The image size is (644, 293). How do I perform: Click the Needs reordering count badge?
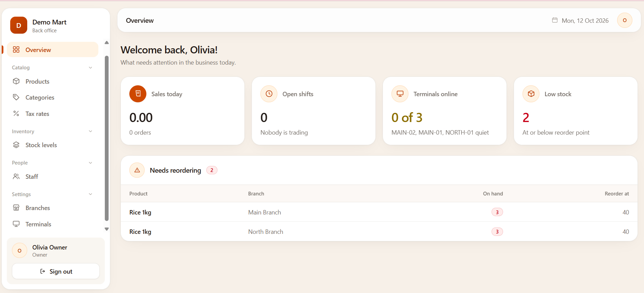(212, 170)
